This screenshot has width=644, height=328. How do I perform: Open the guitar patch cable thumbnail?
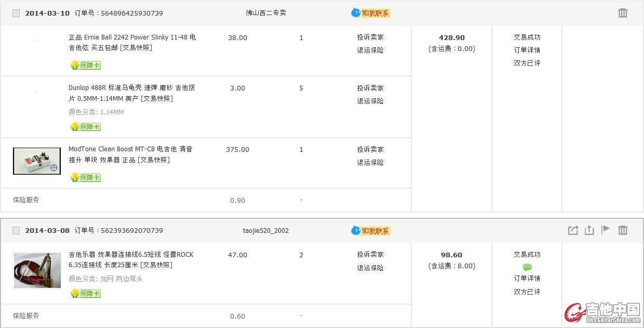tap(37, 270)
